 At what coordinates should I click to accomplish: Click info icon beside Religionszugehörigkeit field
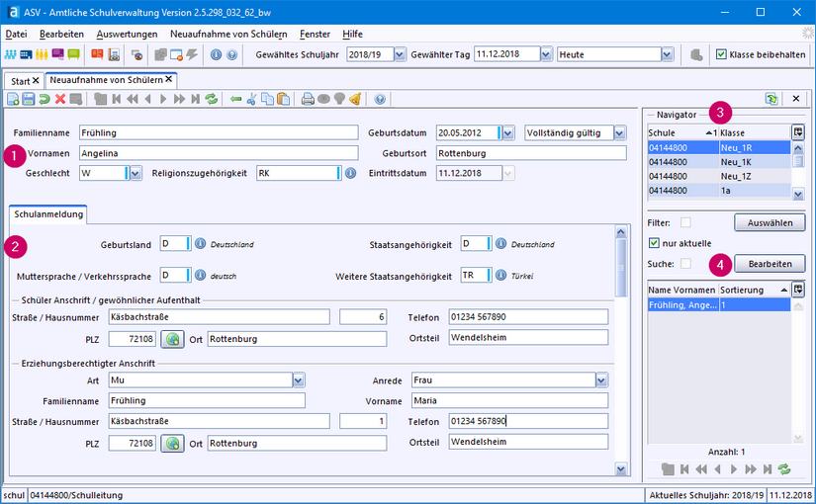[350, 173]
